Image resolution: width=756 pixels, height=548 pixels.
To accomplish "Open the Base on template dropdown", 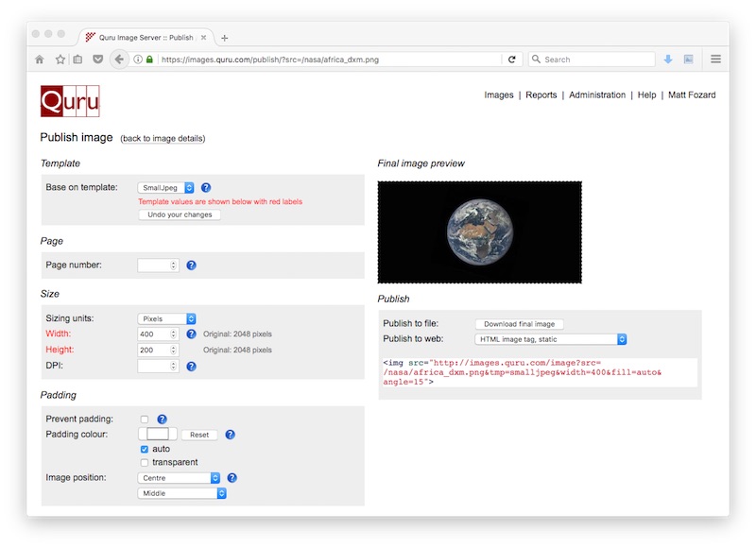I will coord(166,187).
